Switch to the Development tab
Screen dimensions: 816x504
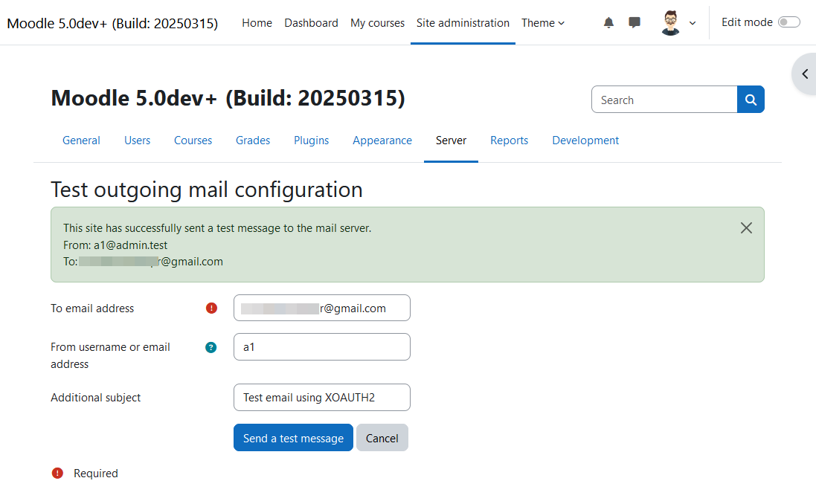[585, 140]
